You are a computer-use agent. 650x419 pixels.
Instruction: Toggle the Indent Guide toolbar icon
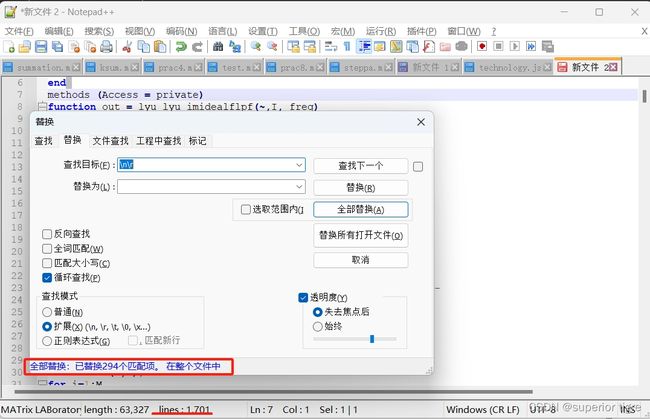tap(364, 47)
